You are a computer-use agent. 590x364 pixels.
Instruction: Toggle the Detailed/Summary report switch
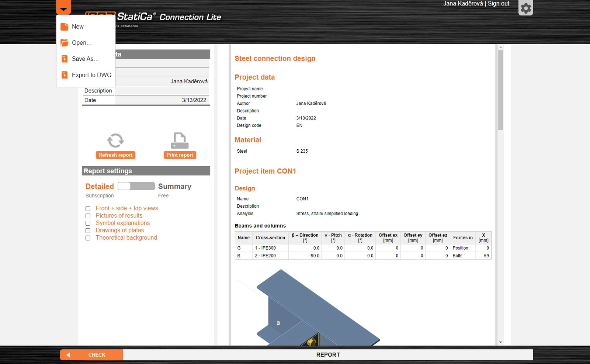click(x=136, y=186)
